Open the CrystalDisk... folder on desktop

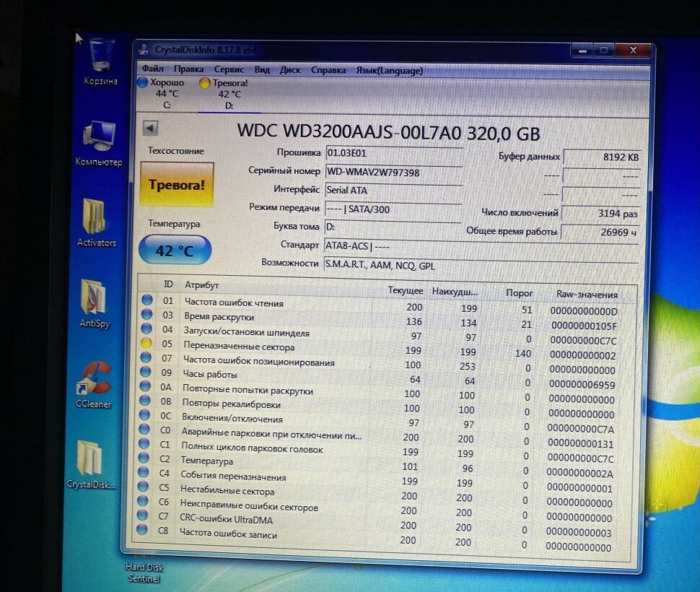pyautogui.click(x=91, y=464)
